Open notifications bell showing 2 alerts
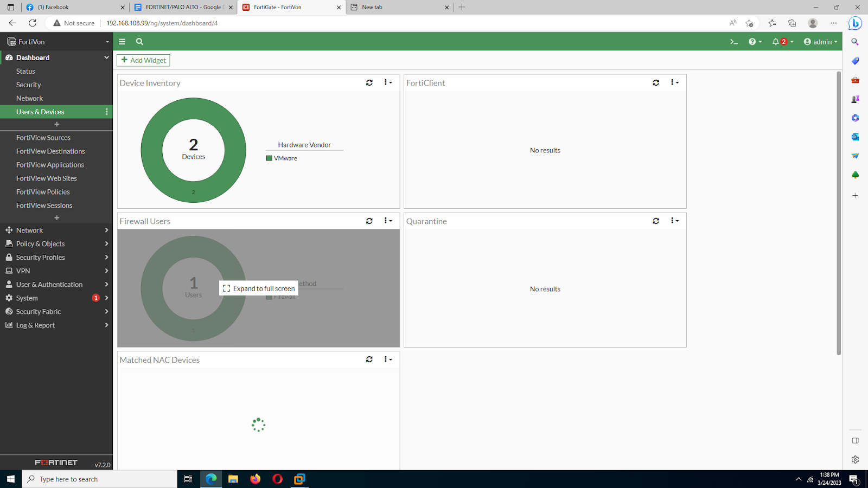Screen dimensions: 868x488 click(782, 42)
